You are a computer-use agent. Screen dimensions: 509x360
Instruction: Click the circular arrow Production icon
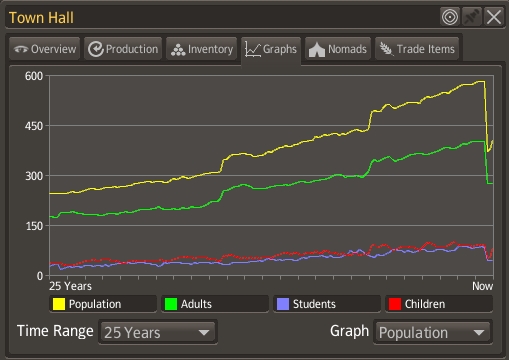[96, 49]
